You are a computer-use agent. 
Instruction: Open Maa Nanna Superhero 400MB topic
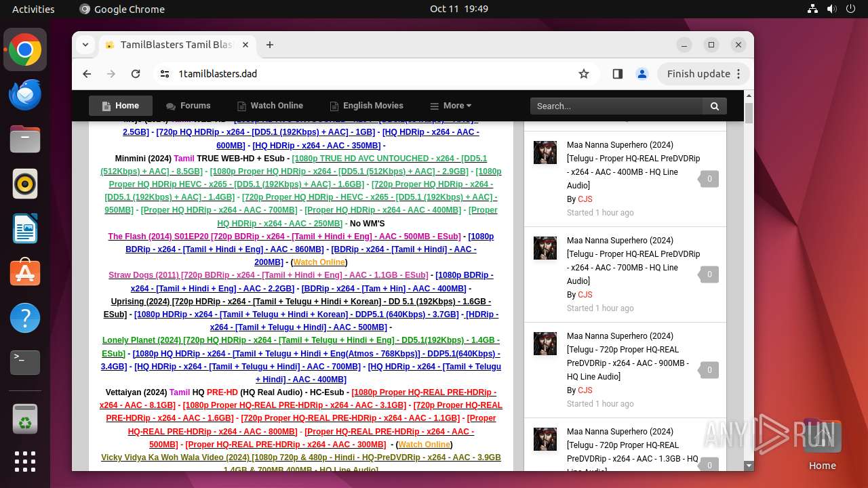(633, 165)
